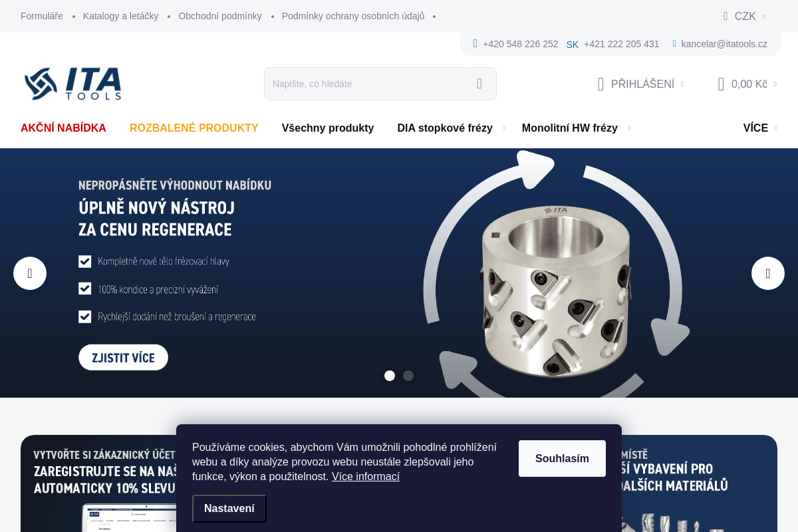This screenshot has width=798, height=532.
Task: Expand the PŘIHLÁŠENÍ dropdown arrow
Action: coord(682,84)
